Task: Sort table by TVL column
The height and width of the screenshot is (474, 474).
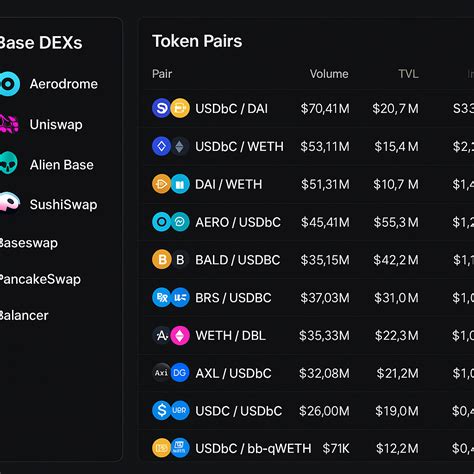Action: pyautogui.click(x=408, y=74)
